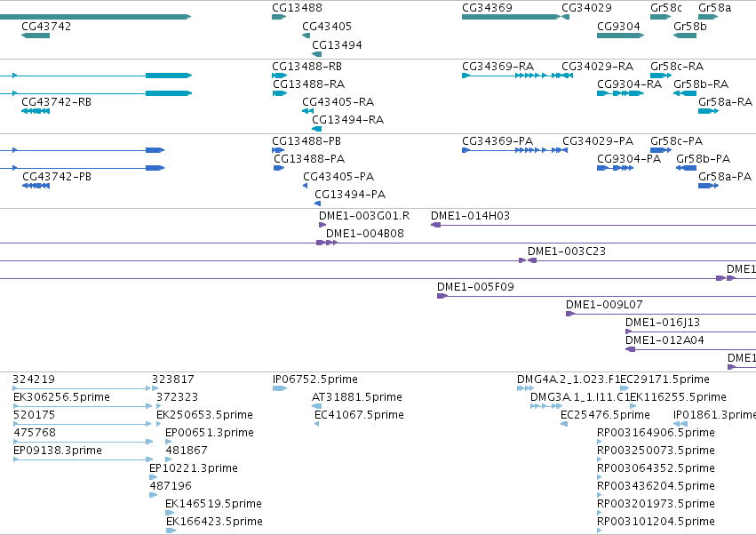Select clone DME1-016J13
This screenshot has width=756, height=535.
tap(663, 323)
